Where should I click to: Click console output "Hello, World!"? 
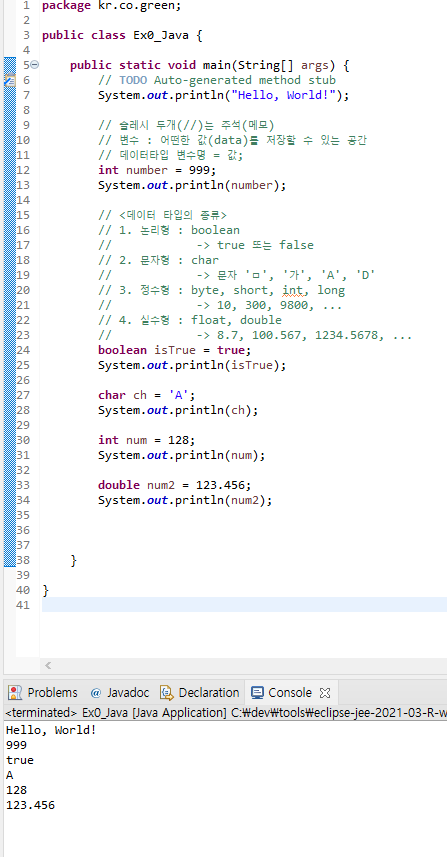(x=51, y=730)
